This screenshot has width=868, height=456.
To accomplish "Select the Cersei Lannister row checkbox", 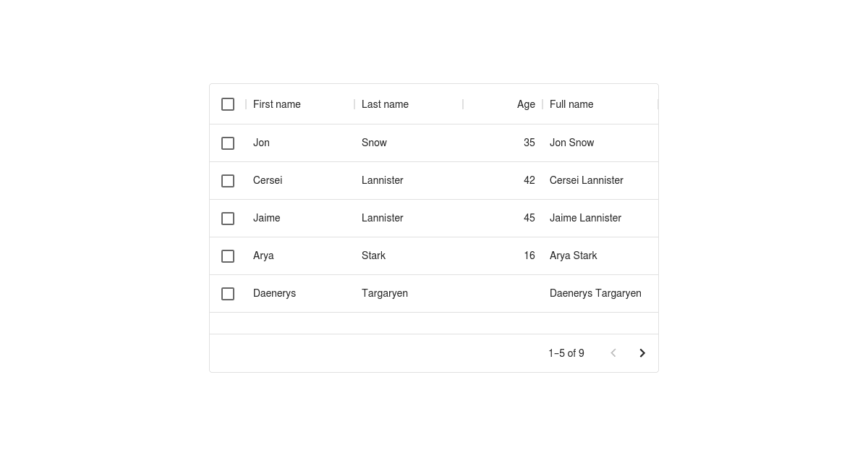I will pyautogui.click(x=228, y=180).
